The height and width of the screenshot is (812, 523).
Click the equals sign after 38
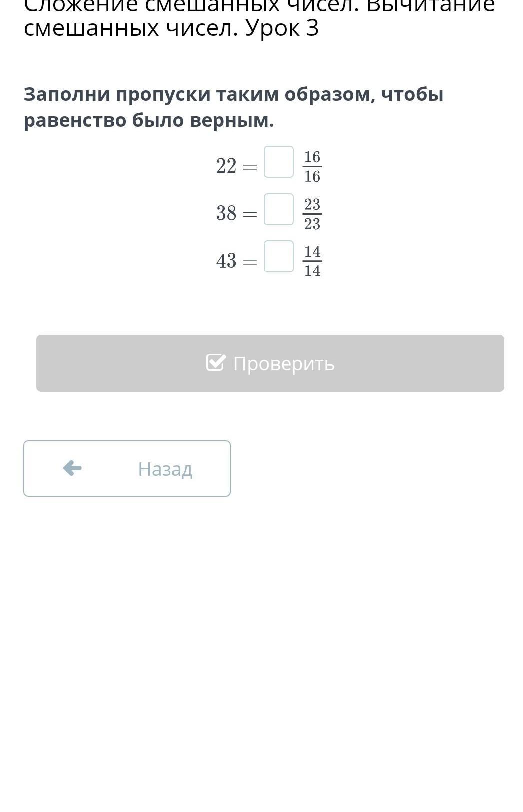click(250, 214)
